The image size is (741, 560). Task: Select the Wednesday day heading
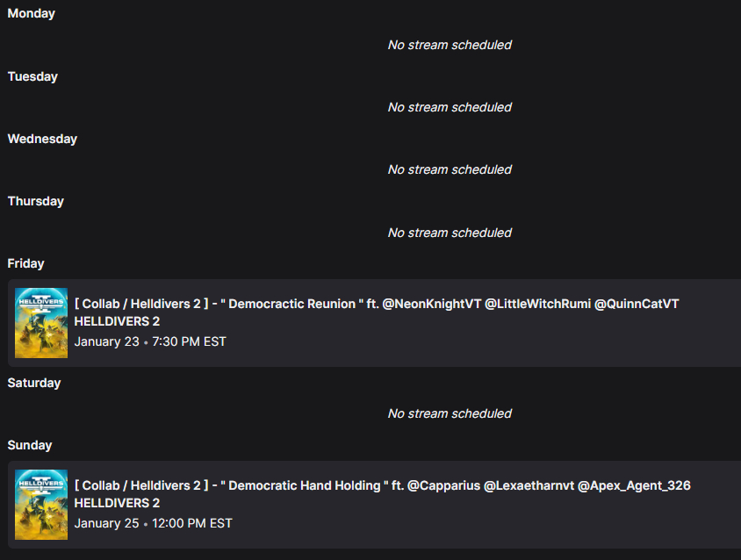click(x=42, y=139)
